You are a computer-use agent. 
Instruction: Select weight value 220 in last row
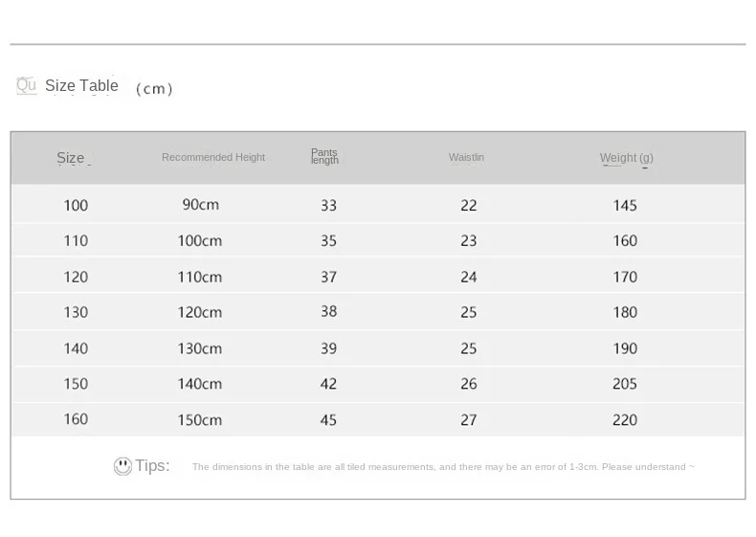[625, 420]
